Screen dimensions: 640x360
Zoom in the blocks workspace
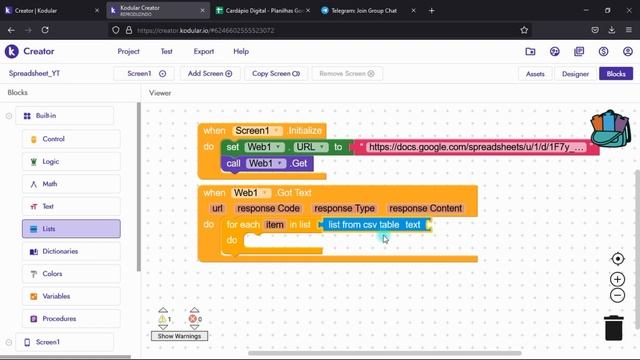[x=618, y=279]
